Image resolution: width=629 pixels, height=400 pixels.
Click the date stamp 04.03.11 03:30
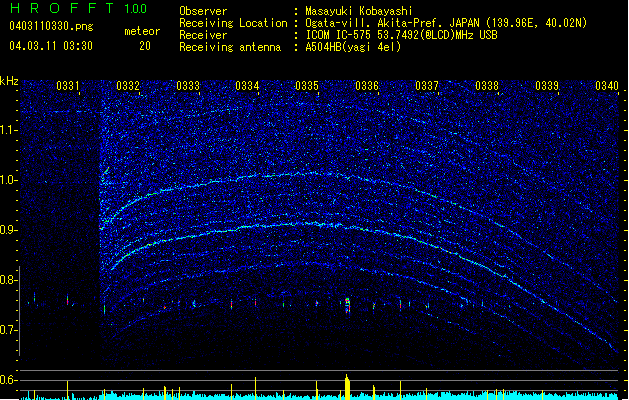click(51, 46)
